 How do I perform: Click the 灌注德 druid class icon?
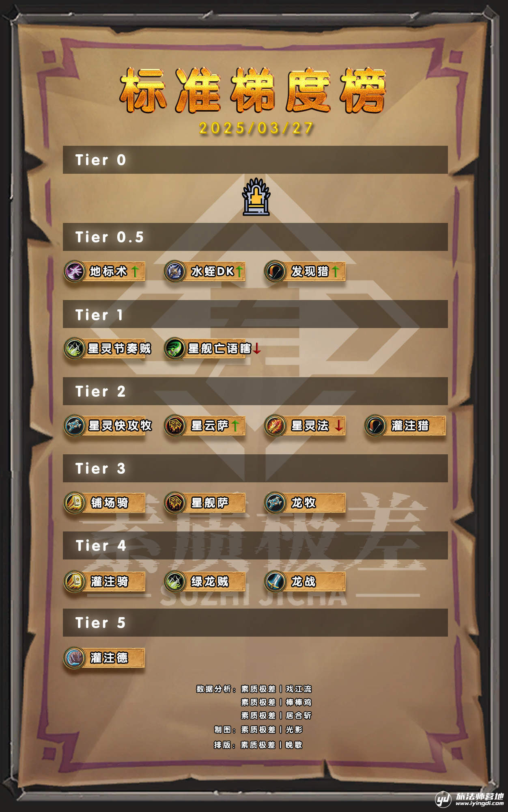(75, 658)
